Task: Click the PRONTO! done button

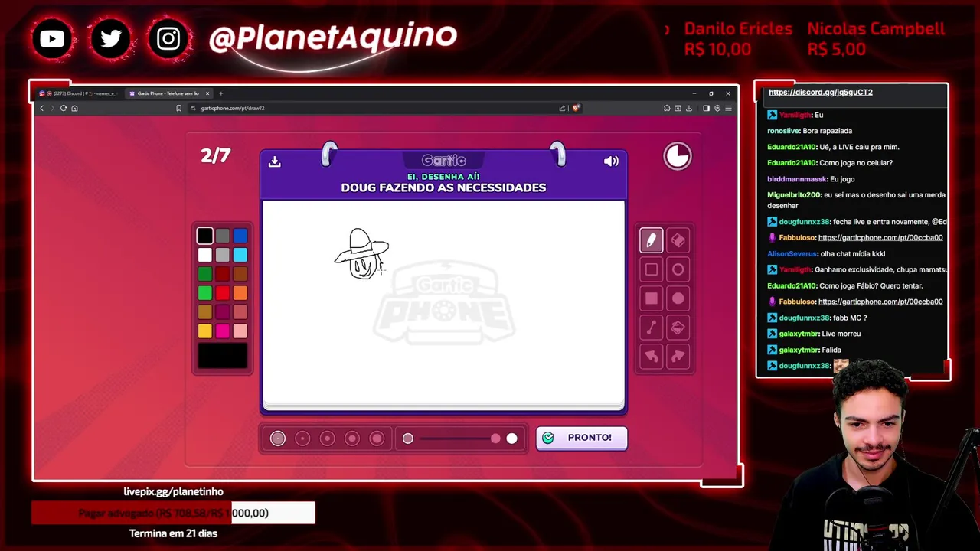Action: coord(582,438)
